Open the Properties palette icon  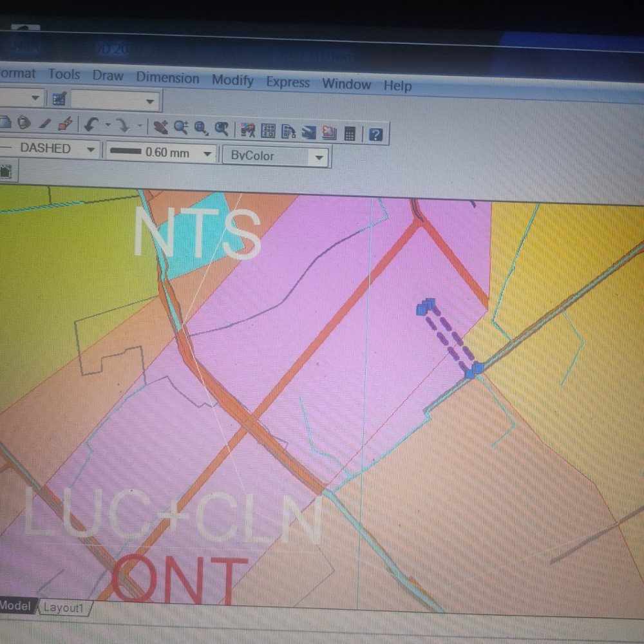[x=247, y=130]
